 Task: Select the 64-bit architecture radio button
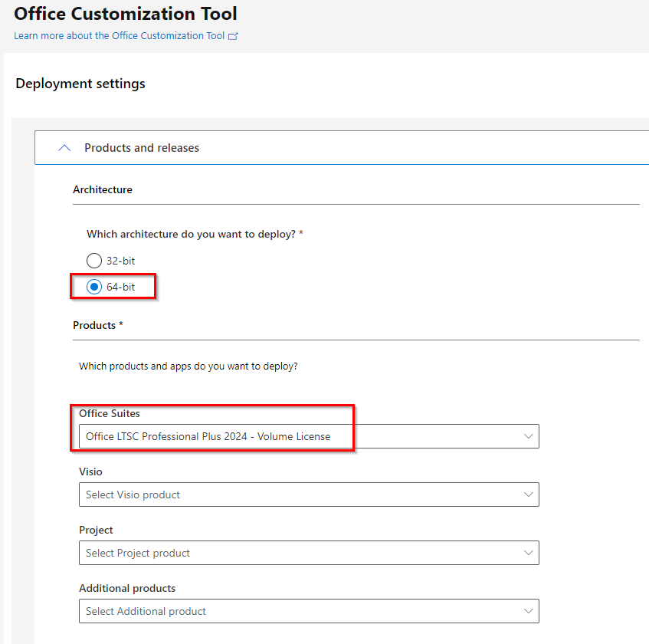94,287
